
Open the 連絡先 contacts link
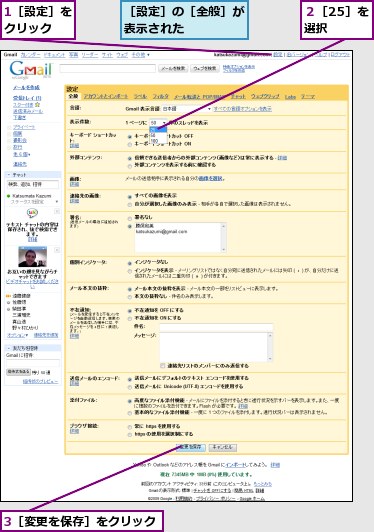point(20,164)
